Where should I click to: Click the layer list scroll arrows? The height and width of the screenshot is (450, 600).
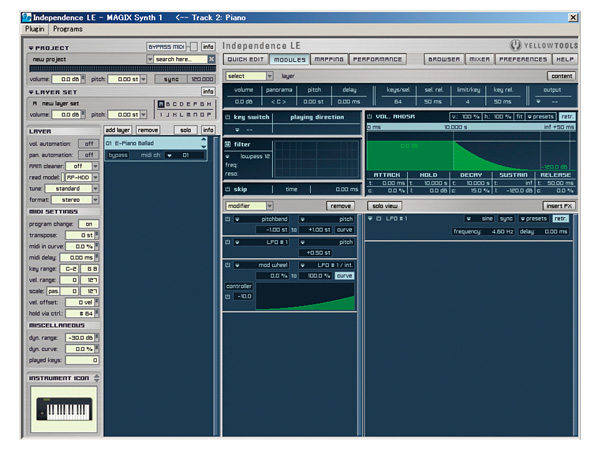(x=204, y=143)
